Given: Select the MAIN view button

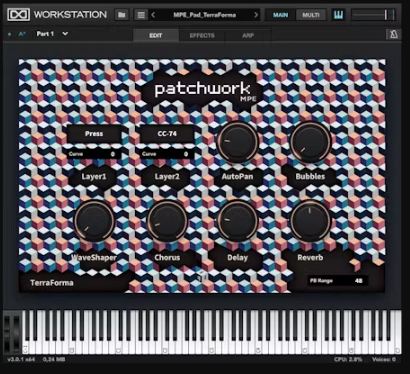Looking at the screenshot, I should point(280,15).
